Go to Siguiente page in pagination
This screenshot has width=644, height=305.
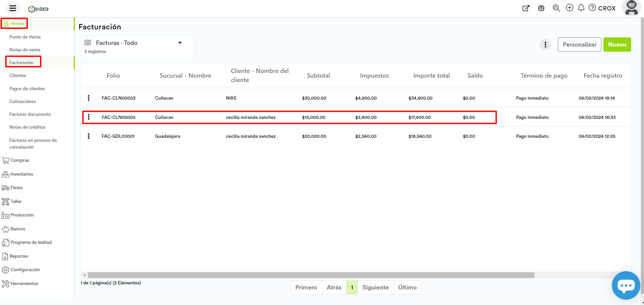click(375, 287)
